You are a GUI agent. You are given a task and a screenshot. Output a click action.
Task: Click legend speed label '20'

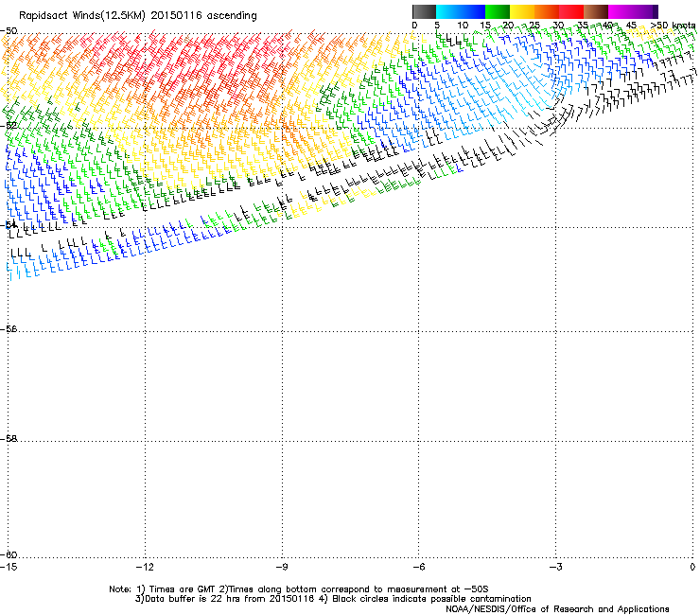(x=509, y=26)
